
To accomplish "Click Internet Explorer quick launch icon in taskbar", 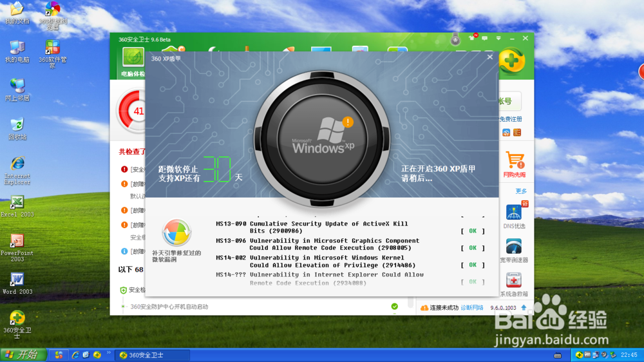I will pyautogui.click(x=75, y=355).
